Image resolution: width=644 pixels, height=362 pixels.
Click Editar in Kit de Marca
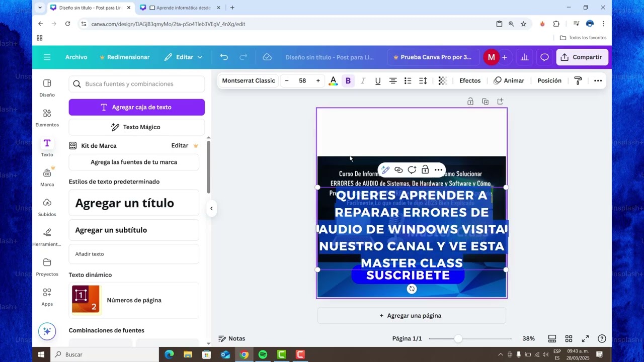(180, 146)
